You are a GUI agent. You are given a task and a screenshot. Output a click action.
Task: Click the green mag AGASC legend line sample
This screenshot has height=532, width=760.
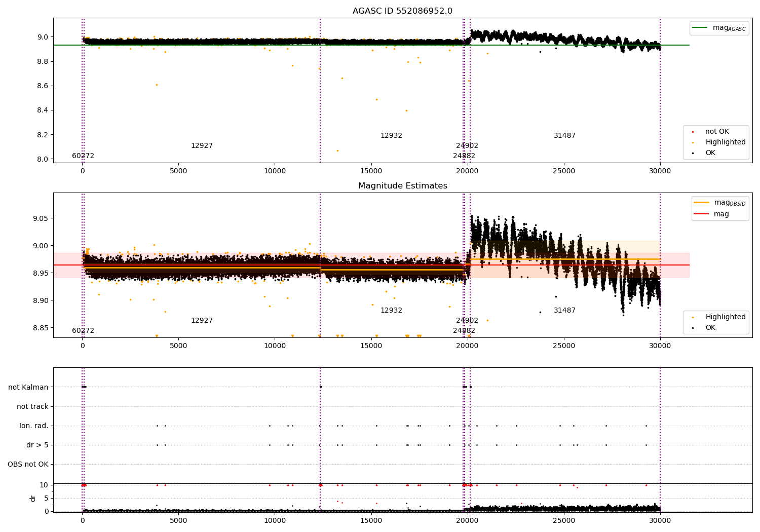pyautogui.click(x=700, y=28)
